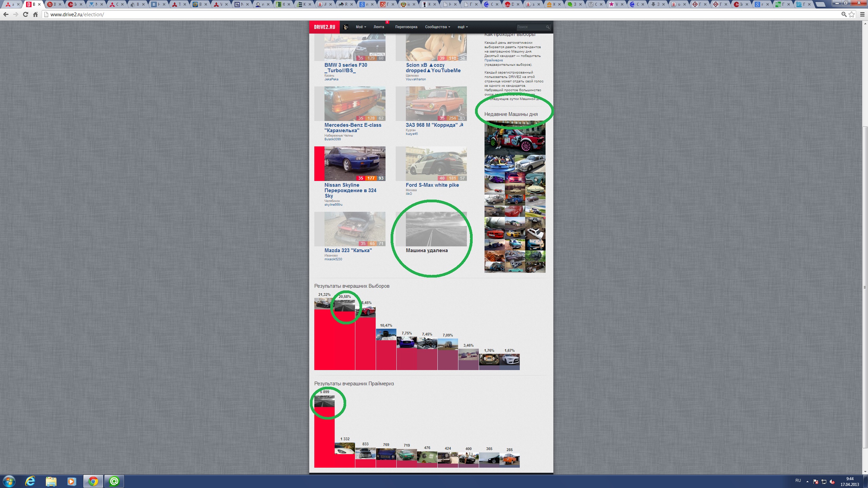Open Chrome menu (three lines) icon
The height and width of the screenshot is (488, 868).
pos(862,15)
